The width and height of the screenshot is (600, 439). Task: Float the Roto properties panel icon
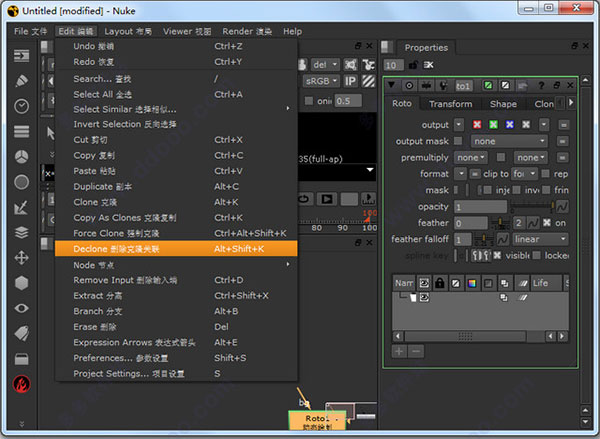click(x=557, y=85)
